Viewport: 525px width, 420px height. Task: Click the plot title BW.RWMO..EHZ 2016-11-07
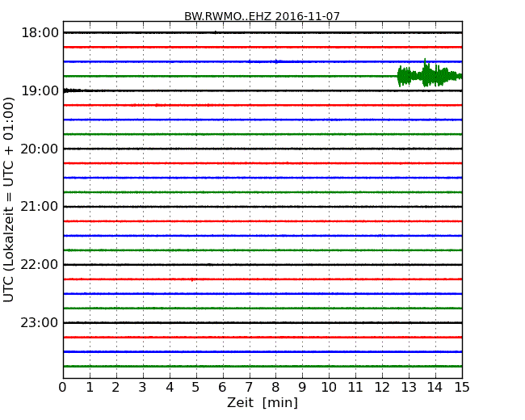pos(262,16)
